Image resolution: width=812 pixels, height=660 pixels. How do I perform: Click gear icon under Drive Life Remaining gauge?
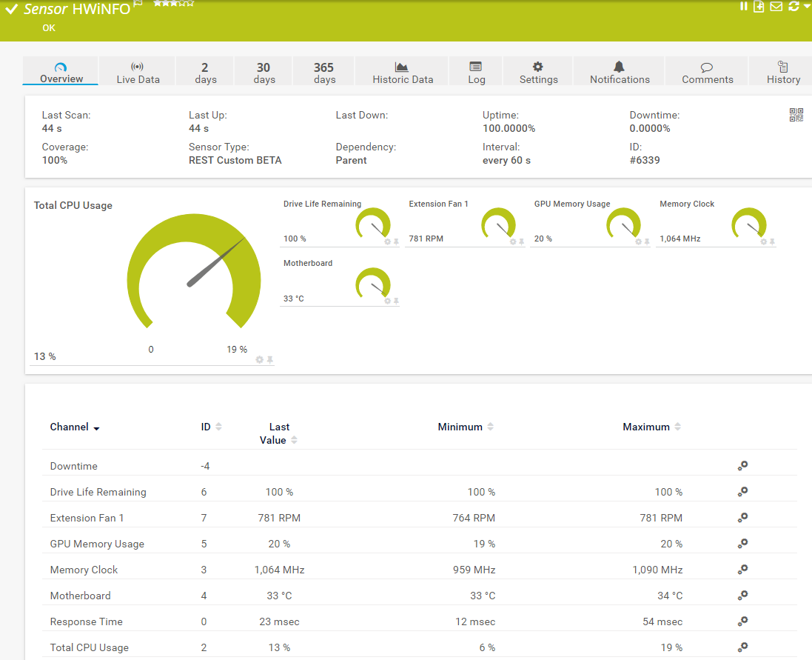point(387,241)
